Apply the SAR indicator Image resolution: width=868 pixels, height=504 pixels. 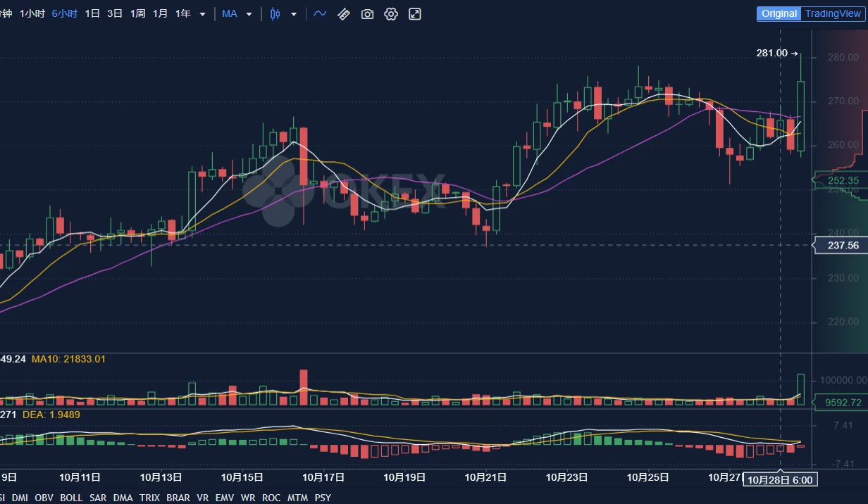(x=98, y=498)
